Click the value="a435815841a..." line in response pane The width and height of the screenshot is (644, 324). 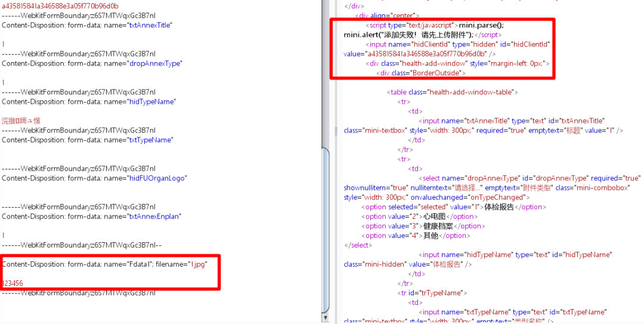420,54
